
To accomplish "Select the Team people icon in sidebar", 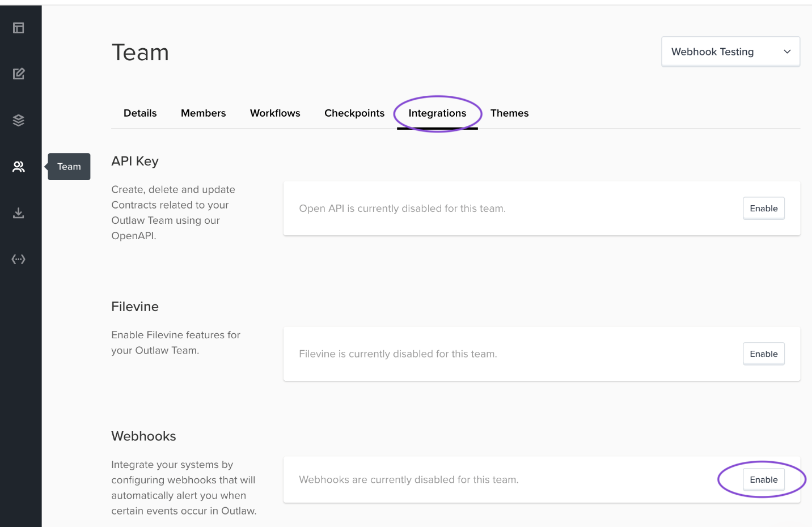I will (x=19, y=167).
